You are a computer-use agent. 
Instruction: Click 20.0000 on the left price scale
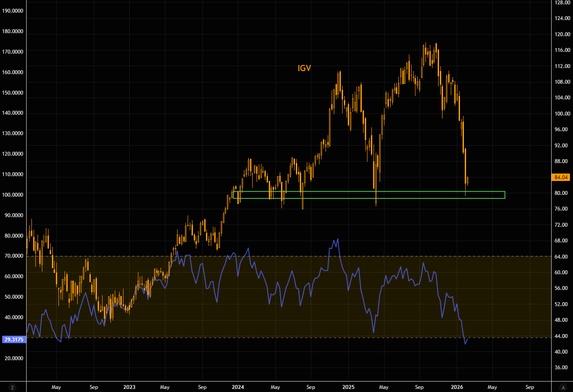click(x=14, y=358)
